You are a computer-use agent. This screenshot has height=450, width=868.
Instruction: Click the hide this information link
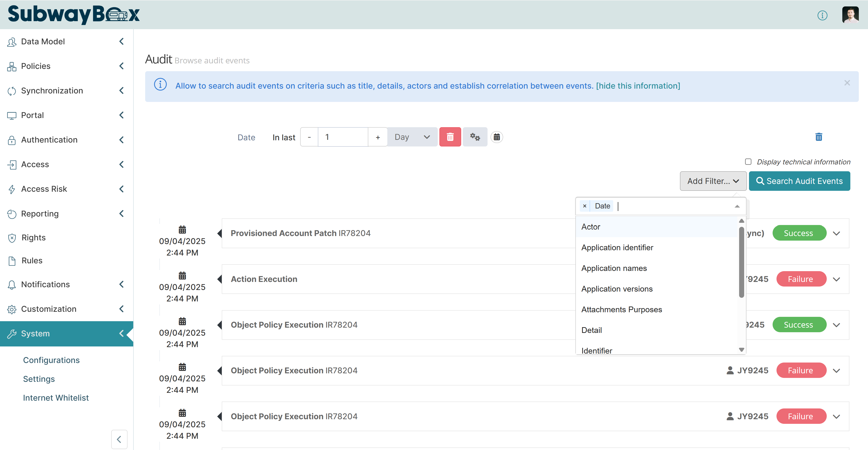click(638, 86)
